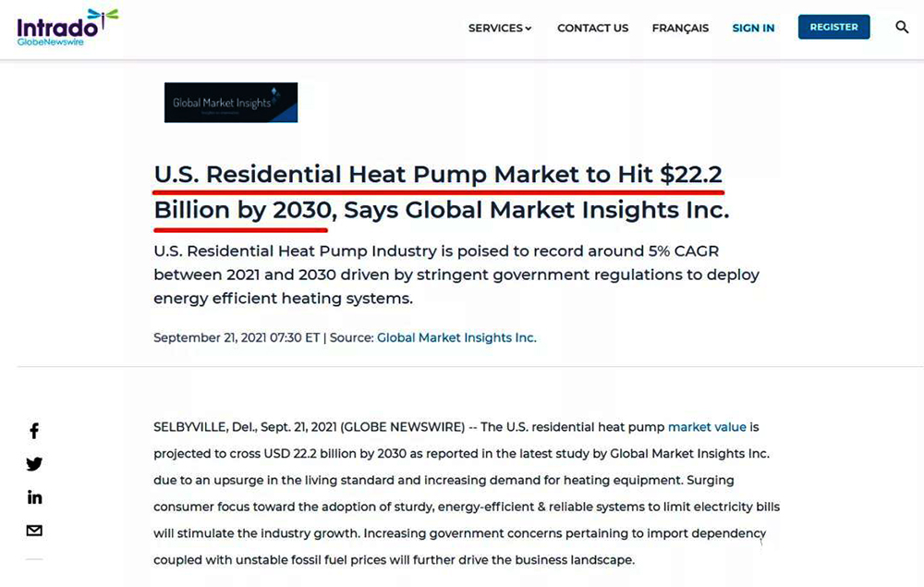The height and width of the screenshot is (587, 924).
Task: Click the headline 'U.S. Residential Heat Pump Market'
Action: pyautogui.click(x=367, y=175)
